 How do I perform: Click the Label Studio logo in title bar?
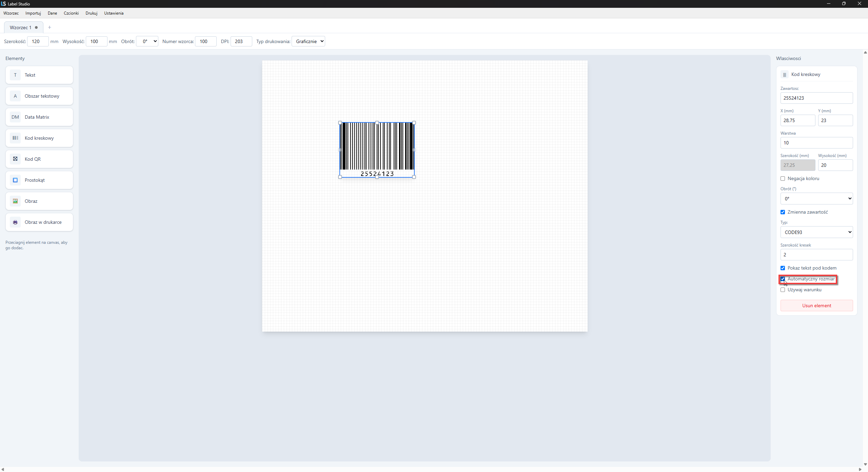coord(3,4)
